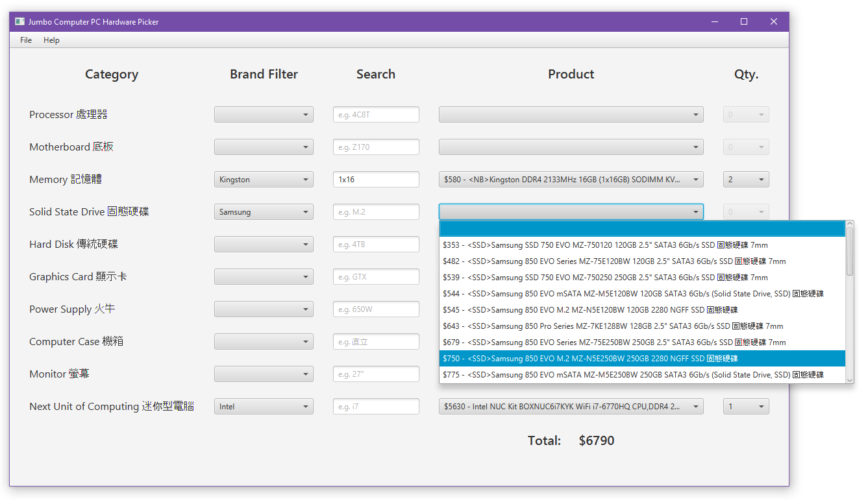Open the File menu
Image resolution: width=868 pixels, height=504 pixels.
pos(26,40)
